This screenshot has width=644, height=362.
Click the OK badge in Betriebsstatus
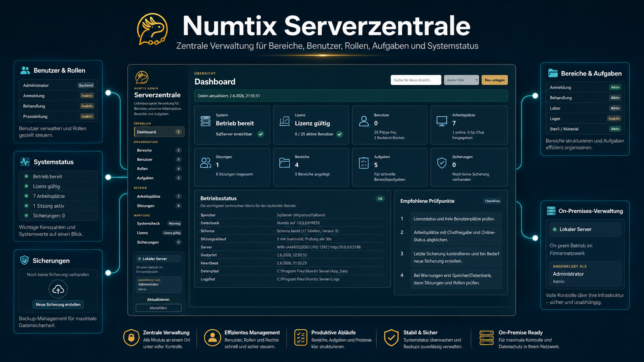380,199
